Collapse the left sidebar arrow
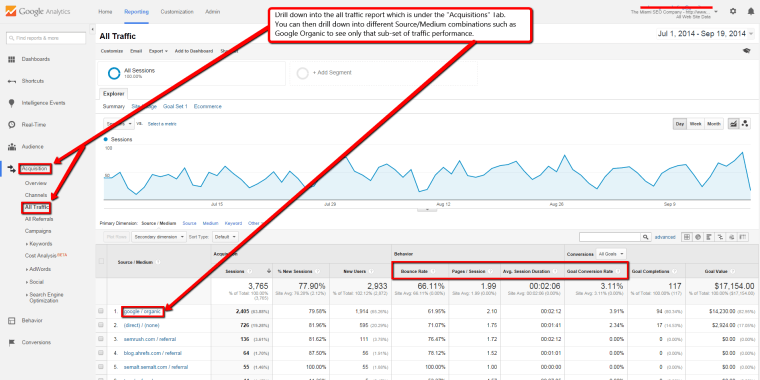This screenshot has width=760, height=380. 92,29
